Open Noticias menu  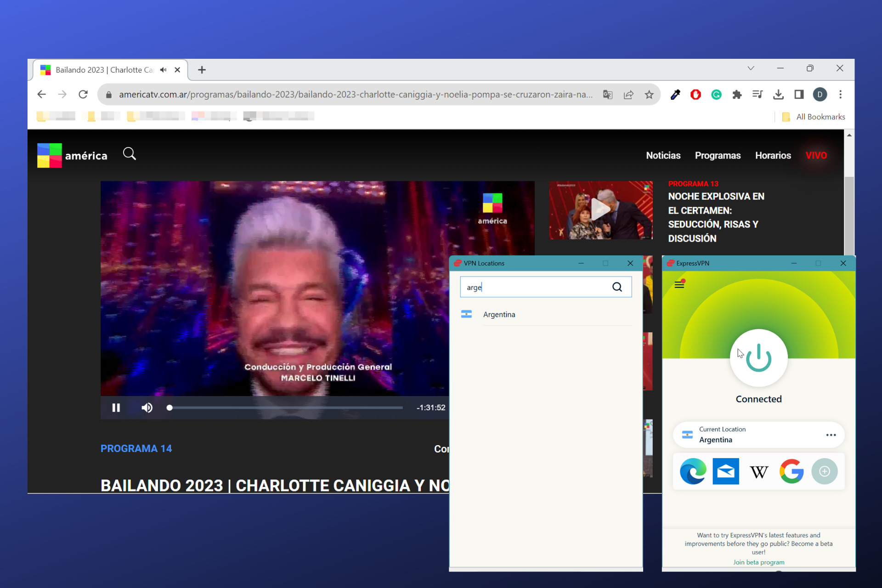click(x=663, y=155)
